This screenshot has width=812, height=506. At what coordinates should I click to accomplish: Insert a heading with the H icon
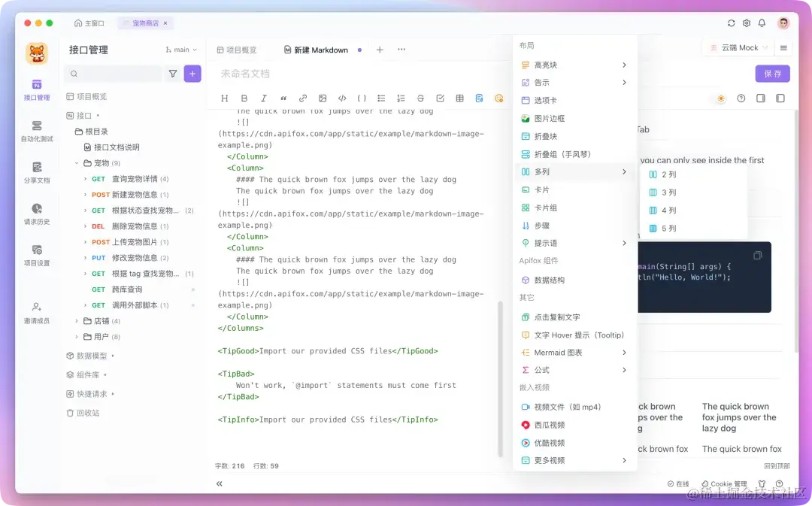[224, 98]
